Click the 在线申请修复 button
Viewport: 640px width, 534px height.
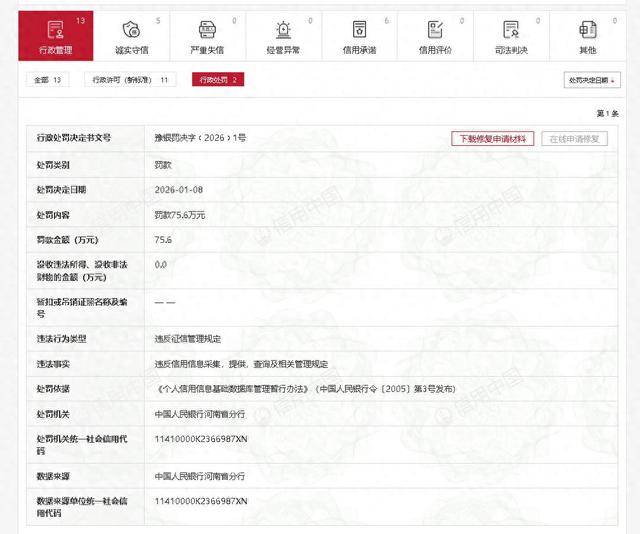point(575,138)
